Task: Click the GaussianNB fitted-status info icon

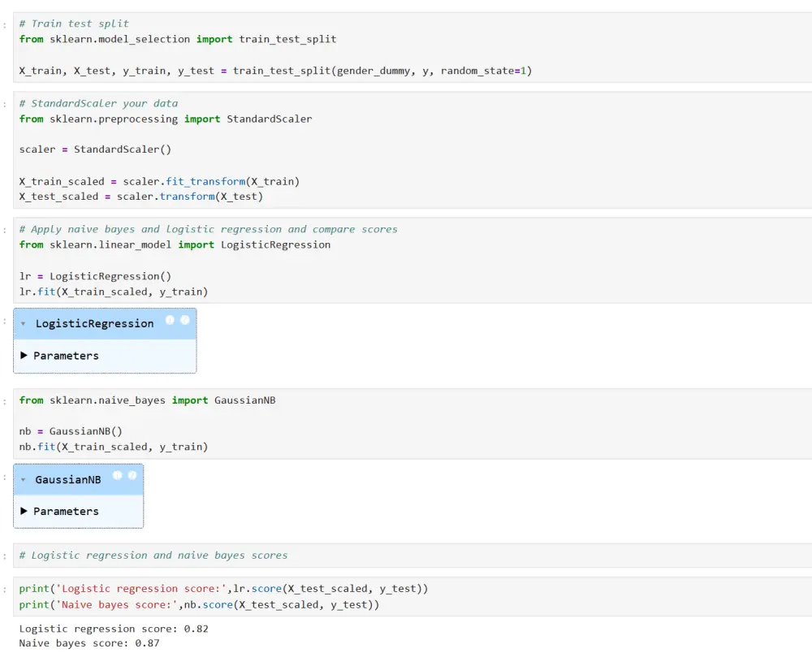Action: [x=132, y=475]
